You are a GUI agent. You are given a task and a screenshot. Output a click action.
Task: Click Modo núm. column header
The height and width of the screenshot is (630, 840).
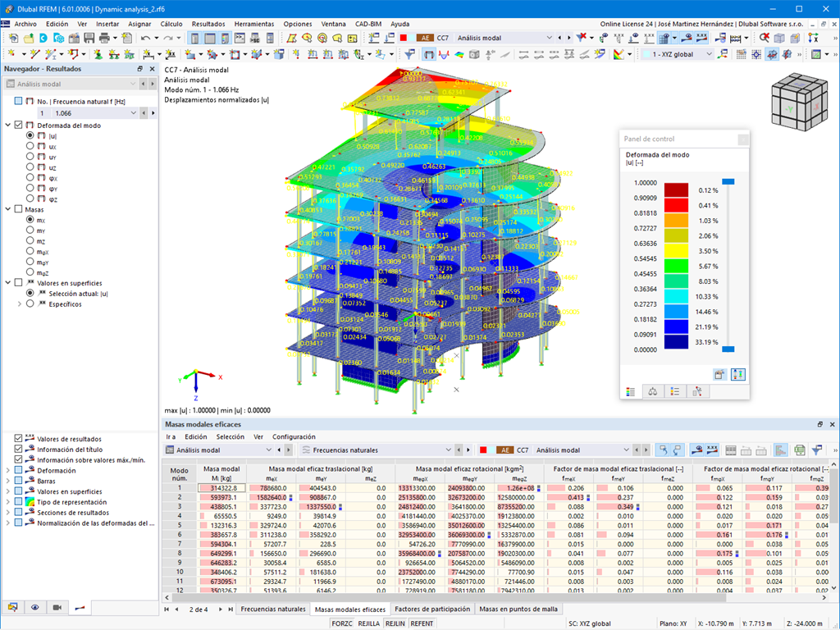180,473
